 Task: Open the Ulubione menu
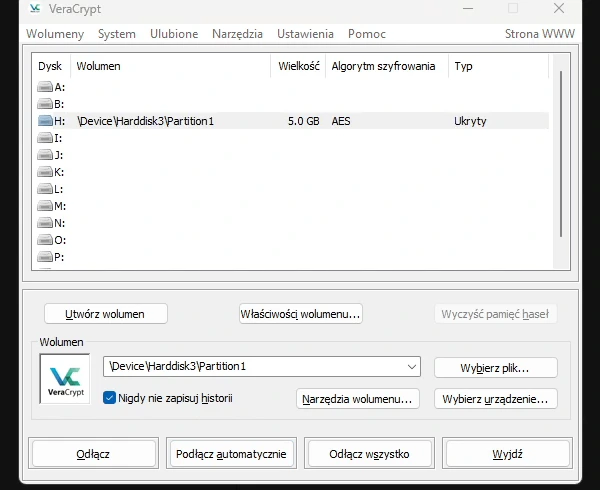174,34
